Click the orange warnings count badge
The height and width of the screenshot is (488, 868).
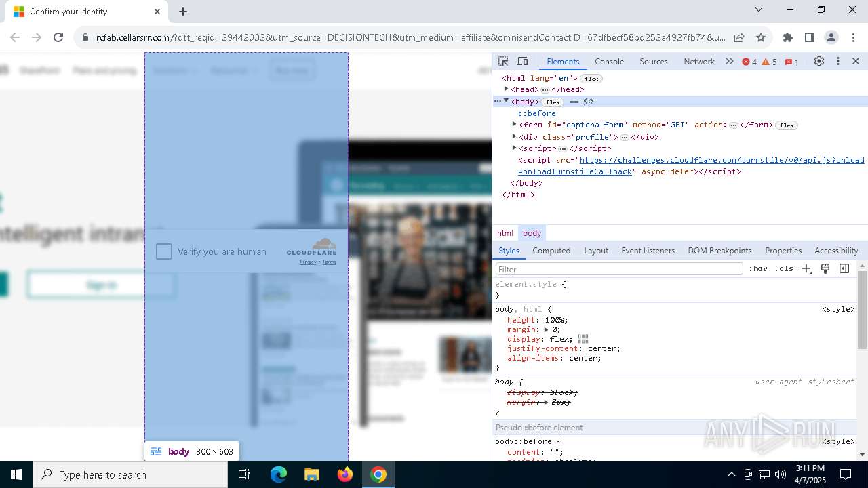769,62
